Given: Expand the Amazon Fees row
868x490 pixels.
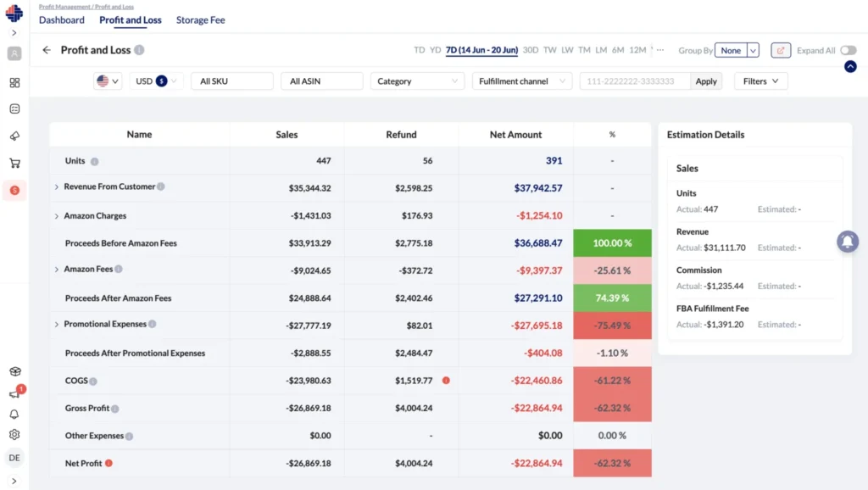Looking at the screenshot, I should pyautogui.click(x=56, y=270).
